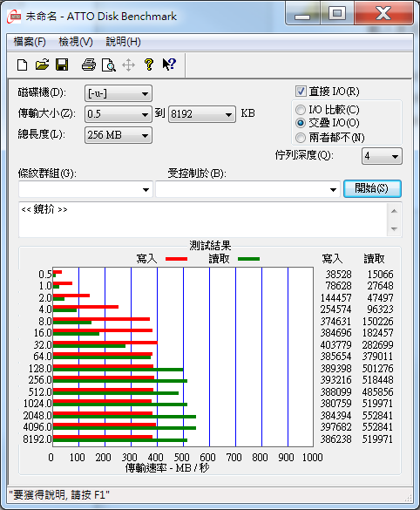Image resolution: width=420 pixels, height=510 pixels.
Task: Open the 說明(H) menu
Action: tap(123, 42)
